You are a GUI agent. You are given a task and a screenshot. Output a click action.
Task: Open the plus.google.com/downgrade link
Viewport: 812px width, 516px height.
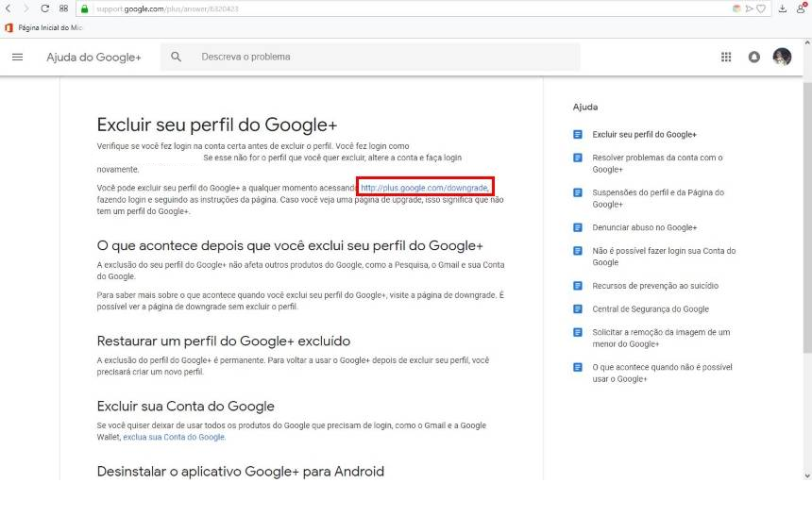coord(425,188)
